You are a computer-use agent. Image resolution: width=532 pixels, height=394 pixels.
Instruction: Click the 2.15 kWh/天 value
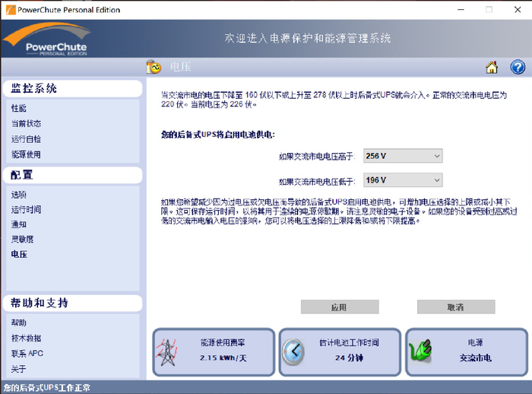223,358
